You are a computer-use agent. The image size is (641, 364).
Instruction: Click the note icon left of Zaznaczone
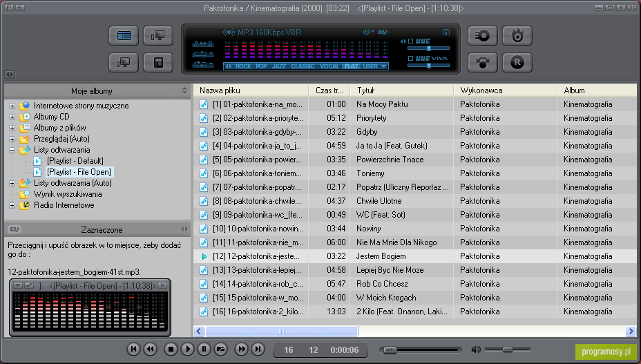pyautogui.click(x=15, y=229)
